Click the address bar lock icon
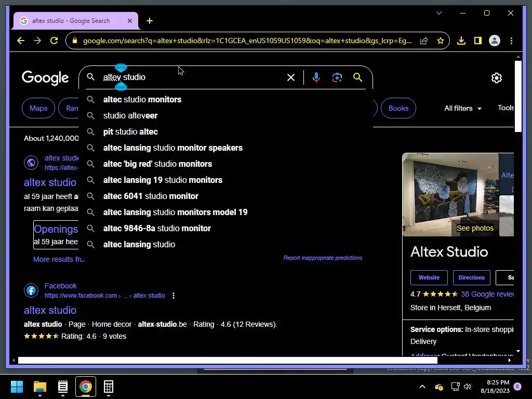 [x=75, y=41]
